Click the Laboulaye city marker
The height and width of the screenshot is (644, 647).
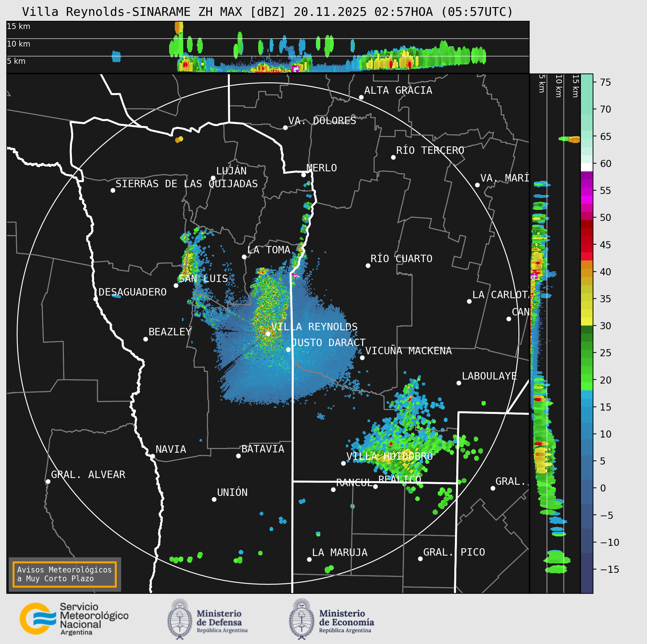click(x=459, y=383)
